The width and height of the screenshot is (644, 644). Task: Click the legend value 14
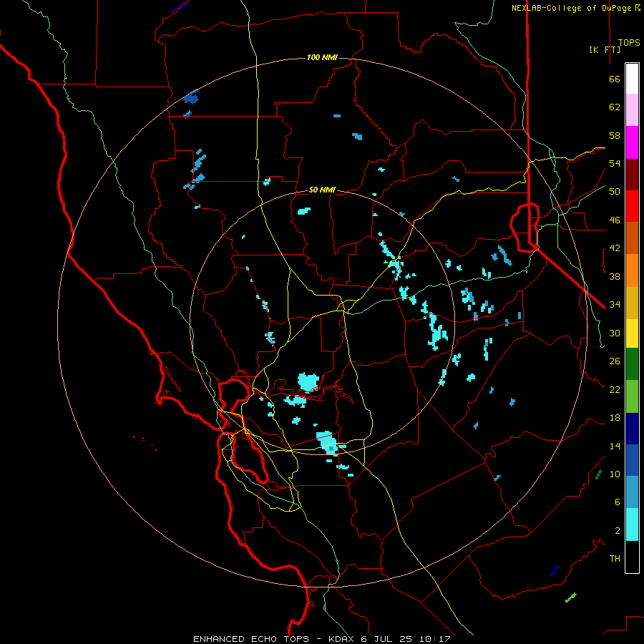(615, 446)
